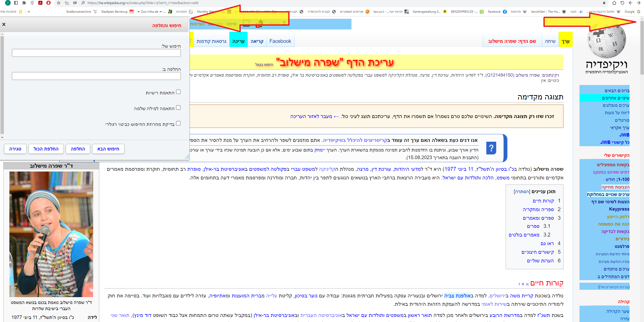This screenshot has width=644, height=322.
Task: Open the Google bookmark
Action: coord(632,12)
